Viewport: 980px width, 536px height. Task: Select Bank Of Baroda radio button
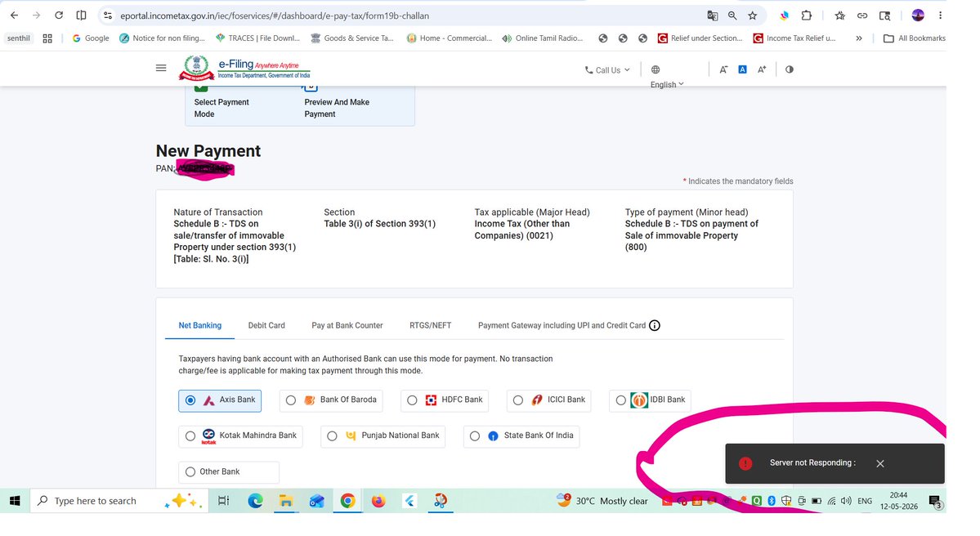click(x=291, y=400)
